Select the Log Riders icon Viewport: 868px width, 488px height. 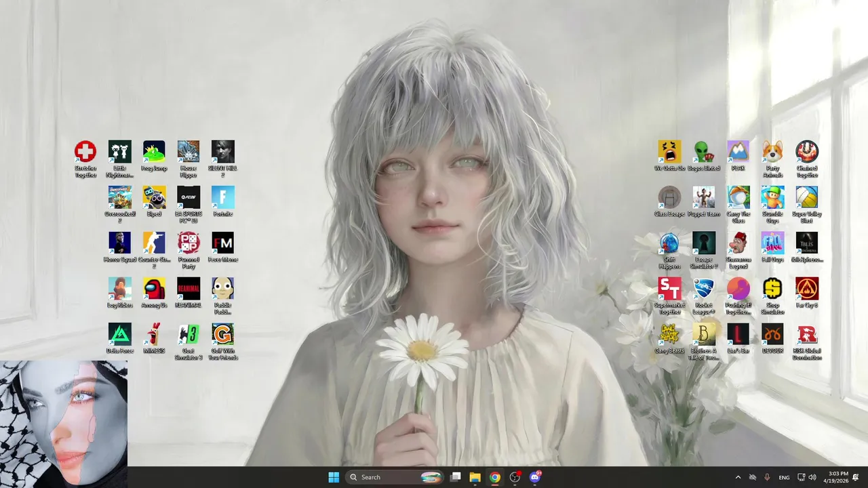pos(120,289)
